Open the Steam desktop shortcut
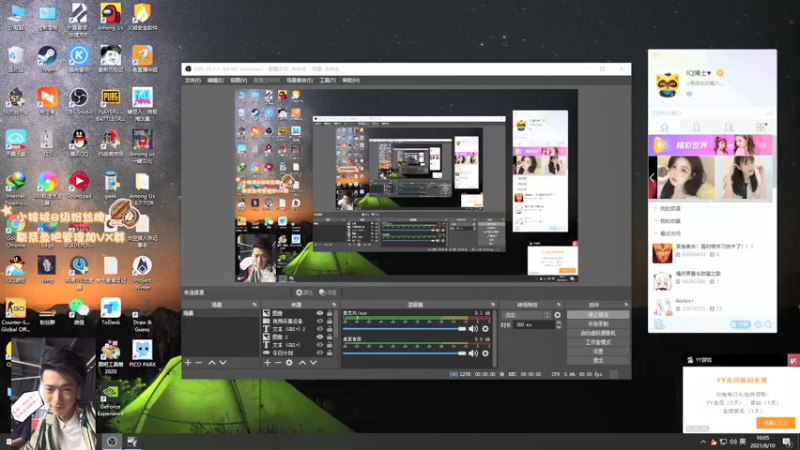This screenshot has width=800, height=450. pos(47,59)
